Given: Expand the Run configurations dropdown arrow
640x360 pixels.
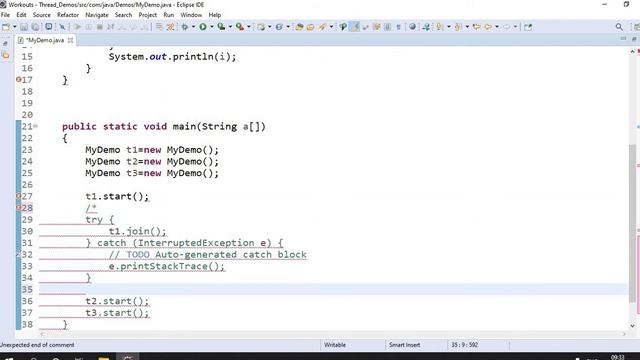Looking at the screenshot, I should click(x=211, y=27).
